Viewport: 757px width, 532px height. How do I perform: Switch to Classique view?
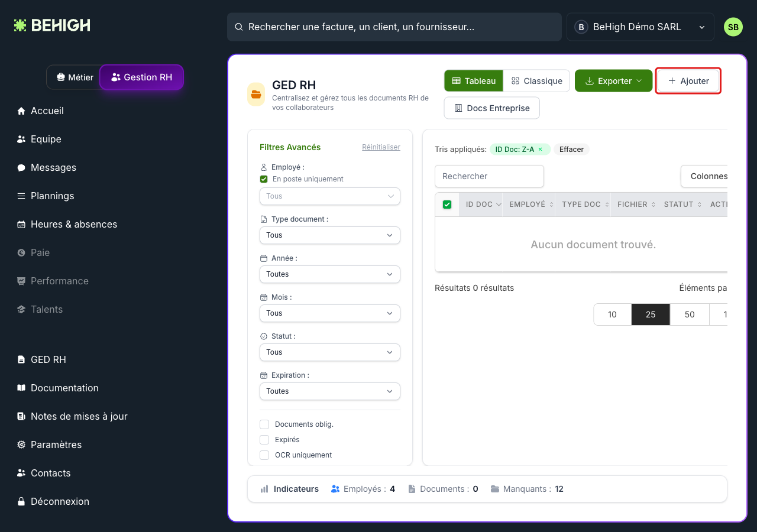537,81
